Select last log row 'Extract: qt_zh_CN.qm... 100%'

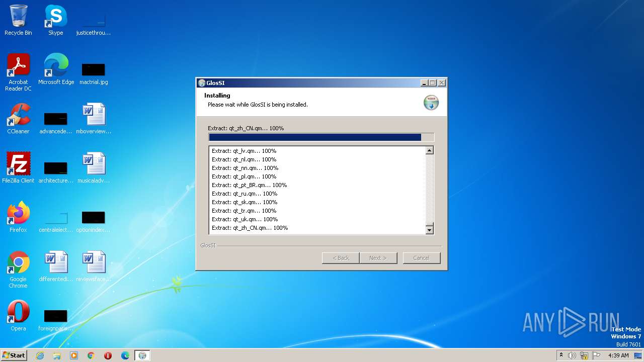(250, 228)
